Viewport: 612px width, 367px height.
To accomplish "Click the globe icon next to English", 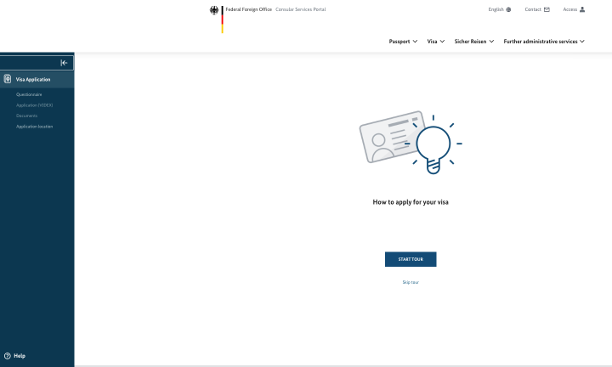I will pyautogui.click(x=509, y=9).
